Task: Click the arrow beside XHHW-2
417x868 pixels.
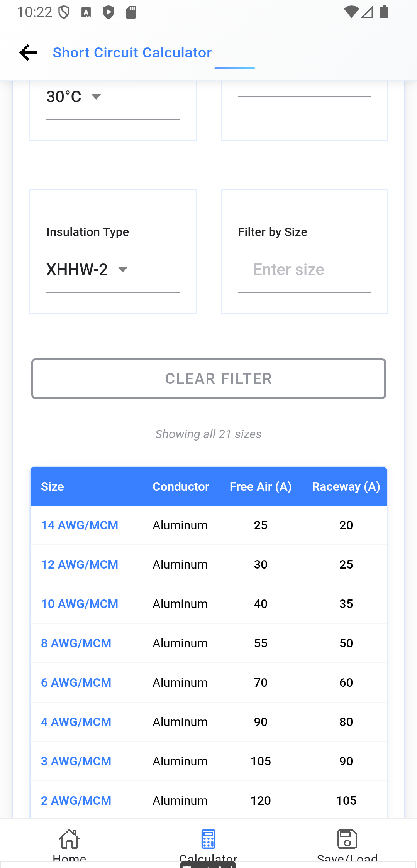Action: pos(123,270)
